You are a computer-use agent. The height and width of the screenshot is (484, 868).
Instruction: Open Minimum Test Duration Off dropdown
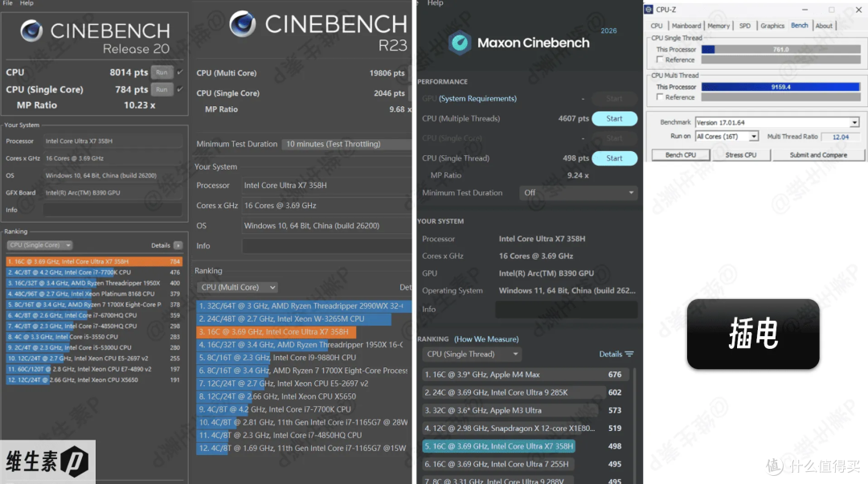click(579, 193)
